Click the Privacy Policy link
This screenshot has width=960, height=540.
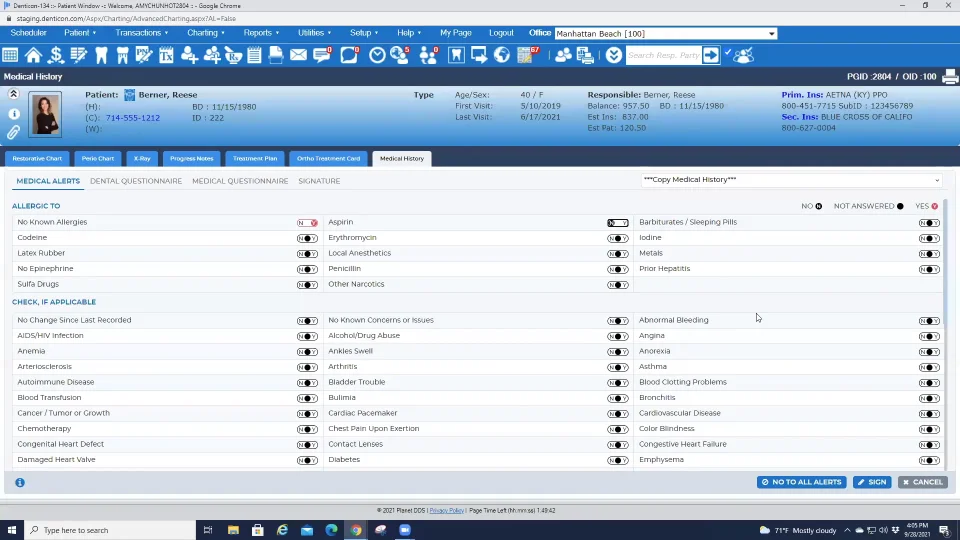click(x=446, y=511)
